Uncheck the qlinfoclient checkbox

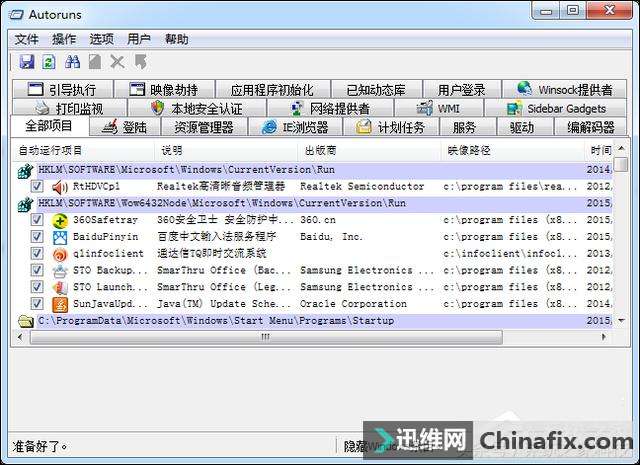(x=37, y=254)
